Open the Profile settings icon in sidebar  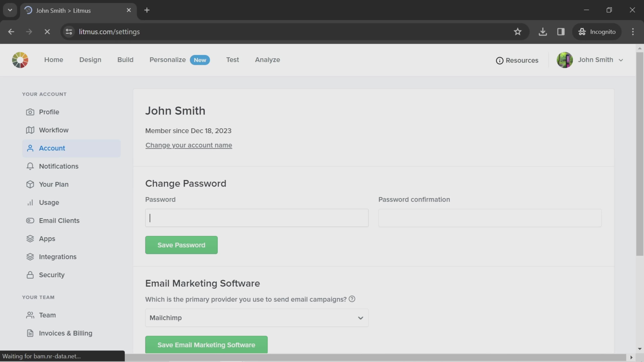[30, 112]
